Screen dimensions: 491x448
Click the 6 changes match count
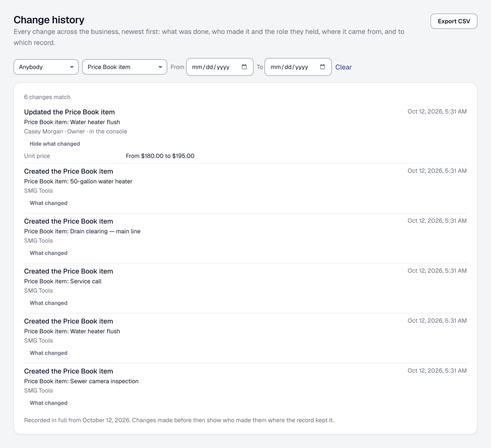47,97
